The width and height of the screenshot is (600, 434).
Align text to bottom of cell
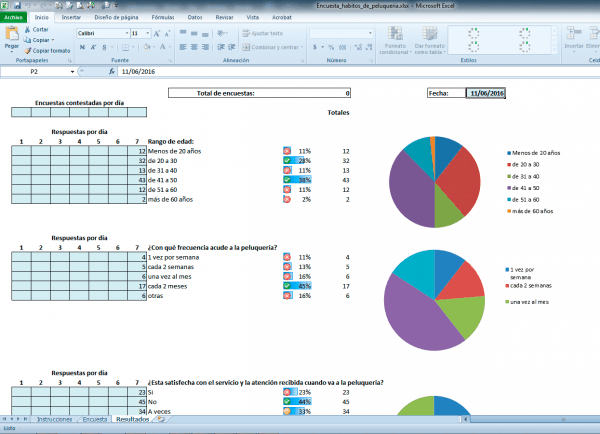(x=205, y=33)
